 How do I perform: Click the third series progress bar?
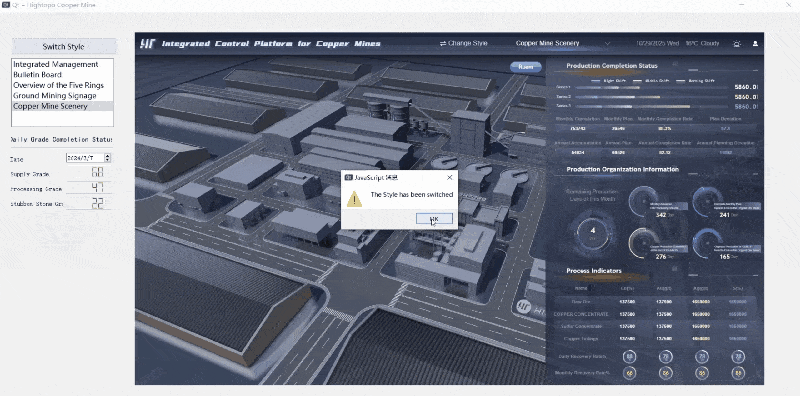tap(653, 106)
